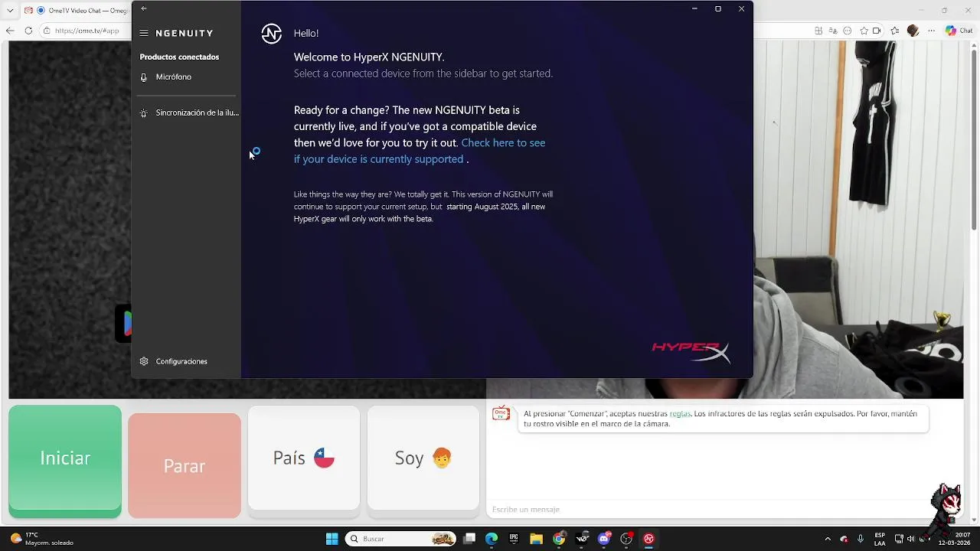Screen dimensions: 980x551
Task: Open the Copilot Chat button
Action: coord(959,31)
